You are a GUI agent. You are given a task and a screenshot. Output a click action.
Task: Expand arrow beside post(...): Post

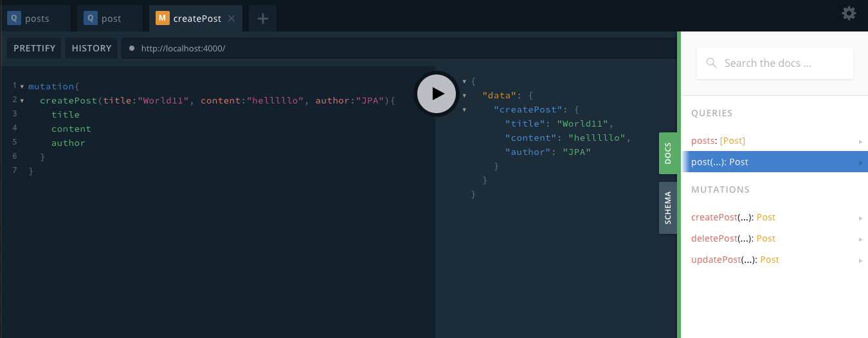tap(860, 163)
